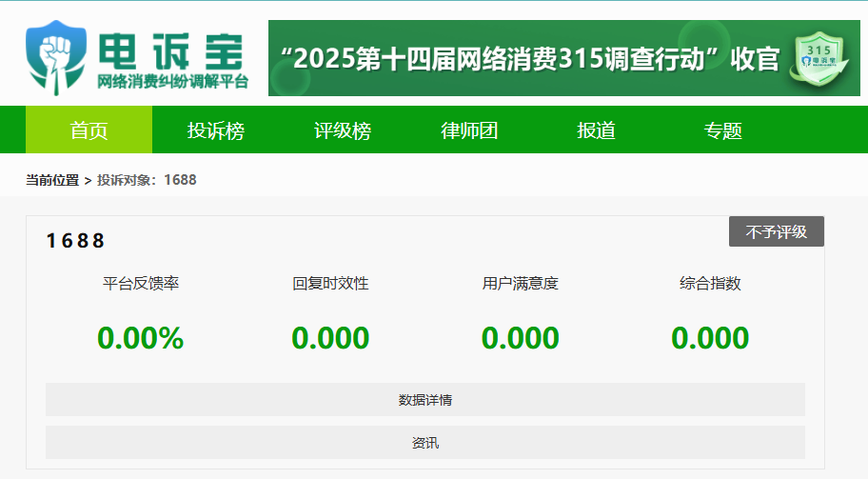Click the 1688 platform heading
Screen dimensions: 868x479
tap(75, 241)
